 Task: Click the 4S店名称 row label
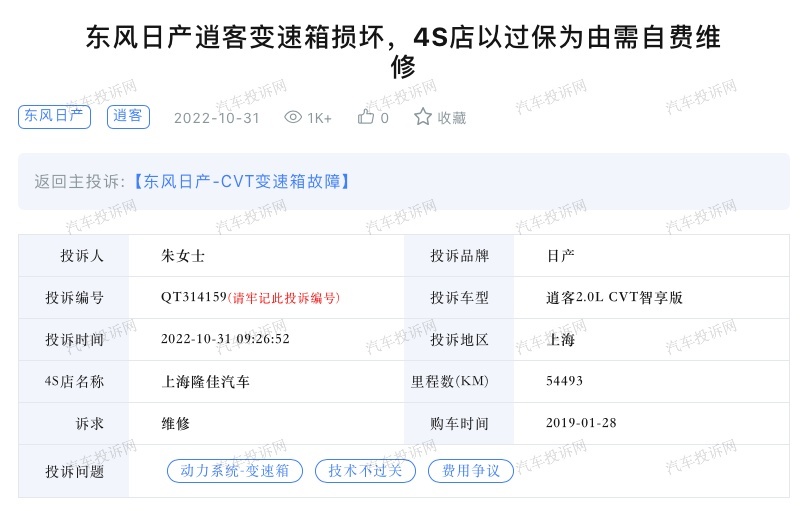point(74,381)
